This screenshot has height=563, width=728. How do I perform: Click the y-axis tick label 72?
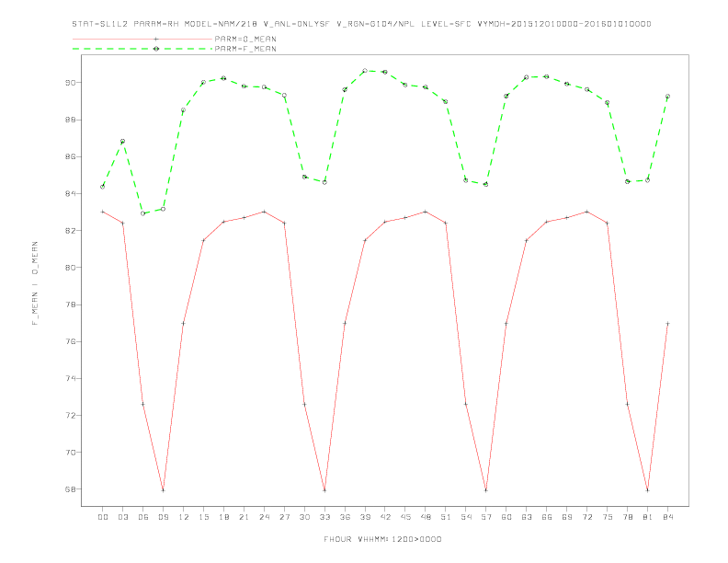[x=70, y=415]
